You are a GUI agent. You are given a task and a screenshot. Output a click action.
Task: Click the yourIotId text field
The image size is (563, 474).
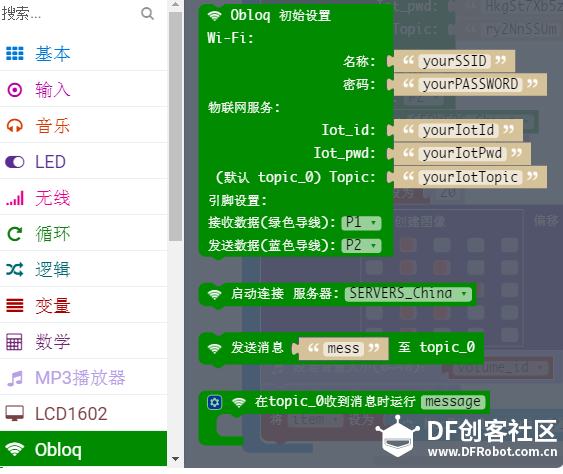point(458,130)
